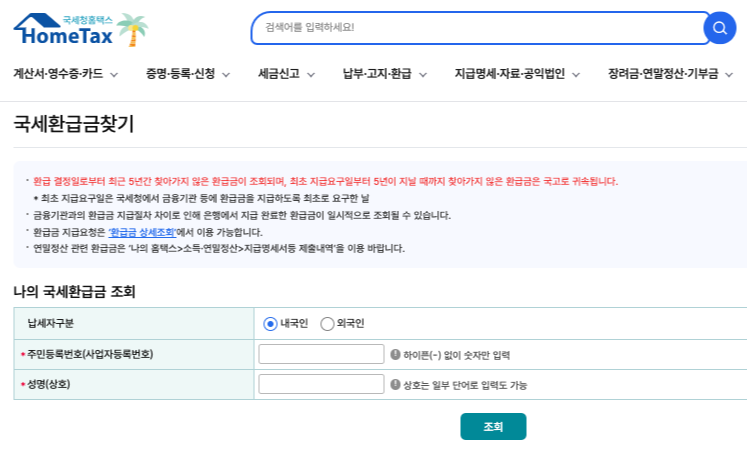Click the info icon beside 하이픈(-) 없이 숫자만 입력

pyautogui.click(x=395, y=354)
